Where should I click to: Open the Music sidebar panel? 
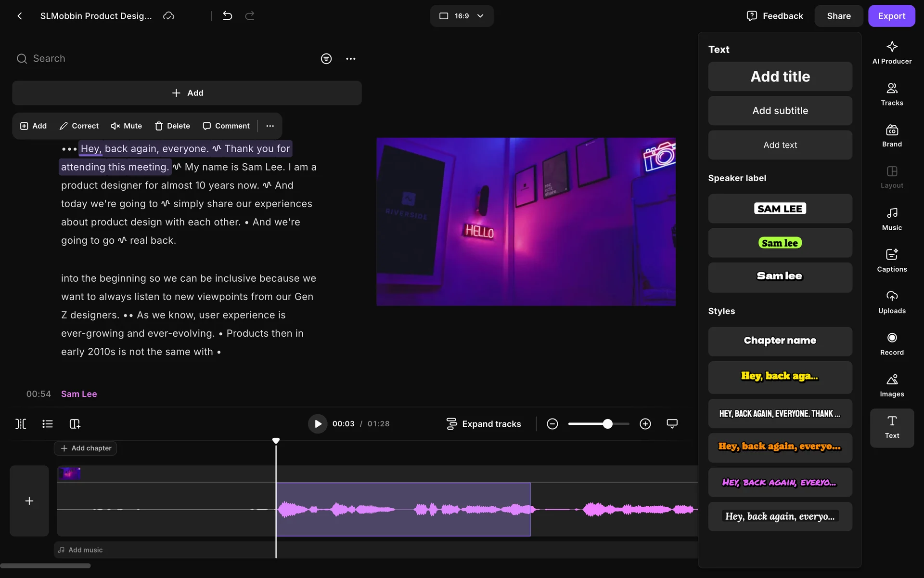[891, 219]
